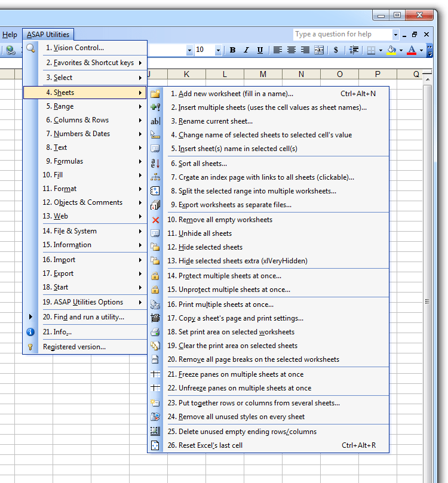Click the Split selected range icon

point(155,191)
